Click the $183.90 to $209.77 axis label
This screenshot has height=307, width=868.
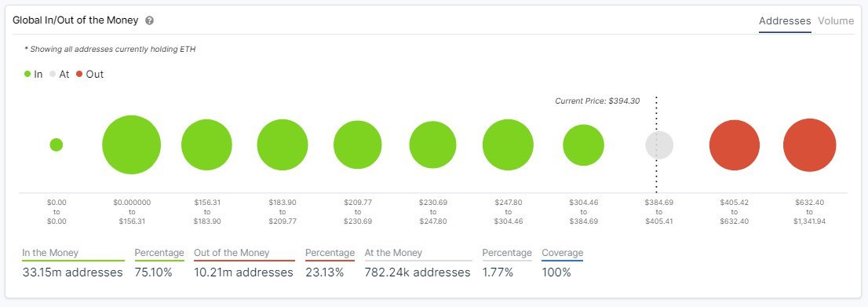point(283,212)
